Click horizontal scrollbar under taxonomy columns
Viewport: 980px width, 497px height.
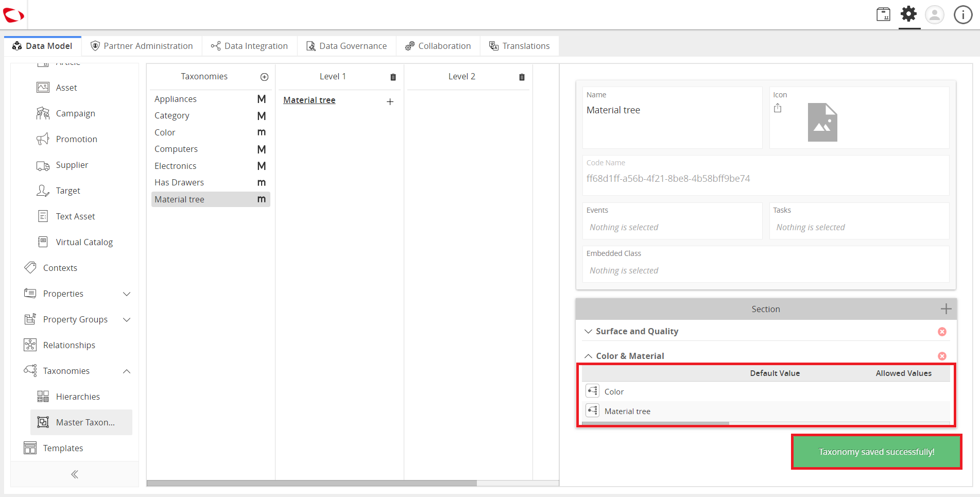tap(312, 483)
